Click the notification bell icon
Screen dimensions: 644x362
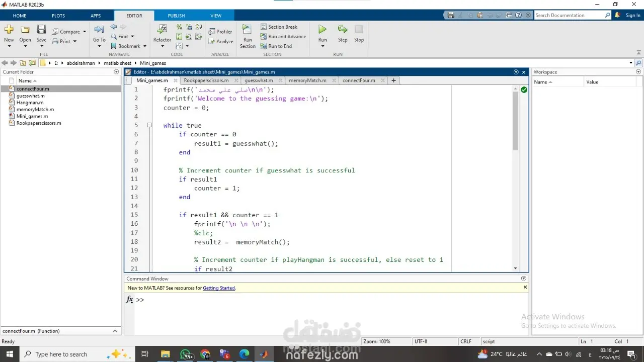(x=617, y=15)
